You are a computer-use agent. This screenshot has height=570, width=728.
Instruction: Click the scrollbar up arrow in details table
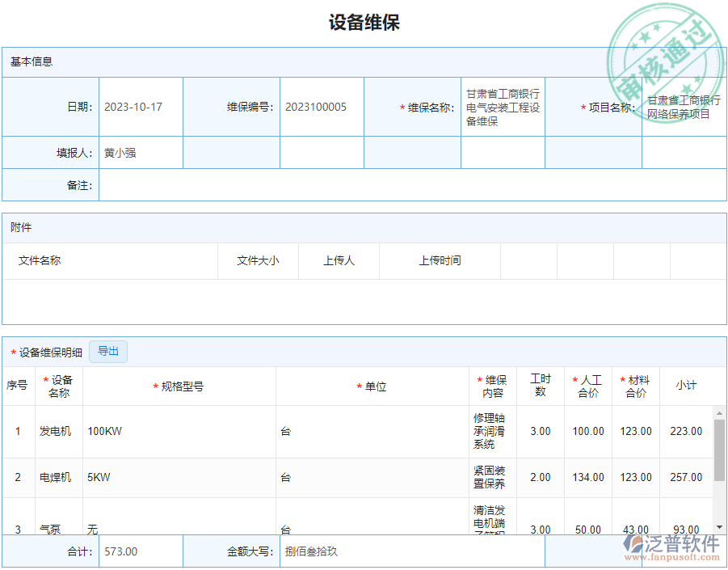pyautogui.click(x=719, y=413)
